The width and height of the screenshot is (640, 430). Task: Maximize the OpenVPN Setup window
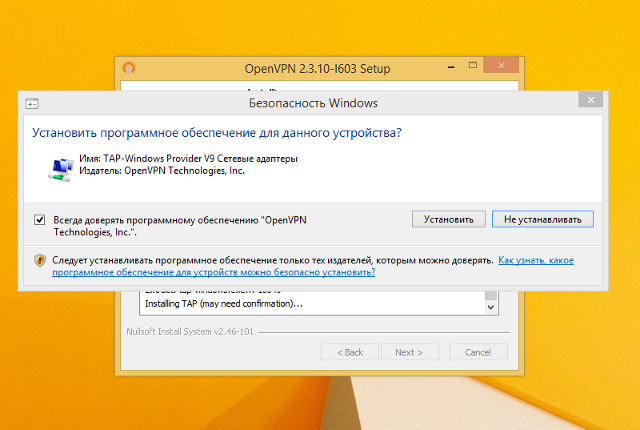473,65
